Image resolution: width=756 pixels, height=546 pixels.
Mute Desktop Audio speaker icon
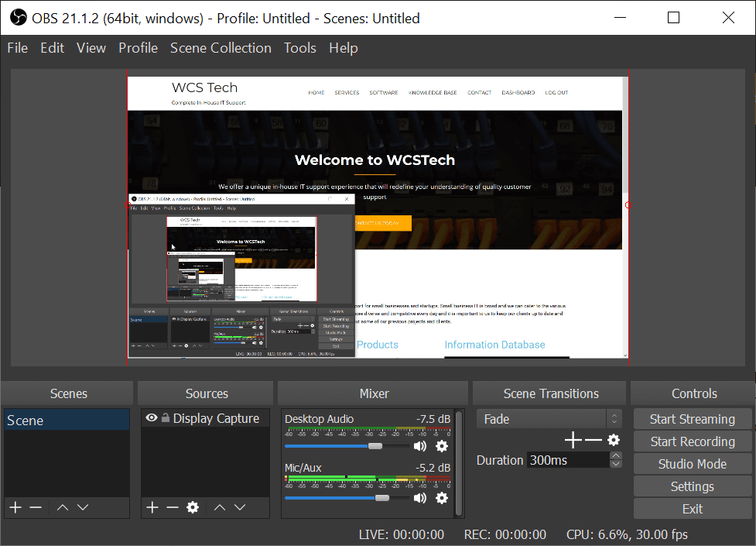[420, 446]
